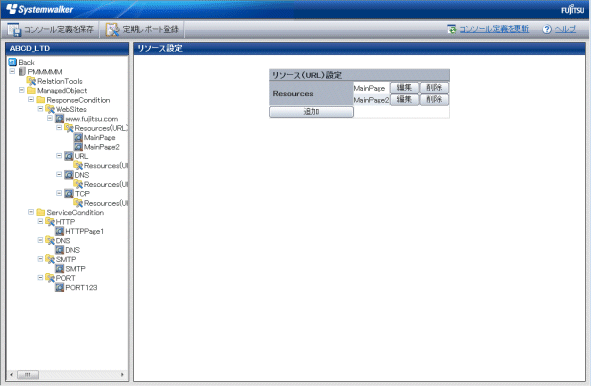The width and height of the screenshot is (591, 386).
Task: Click the Back icon in tree
Action: point(12,62)
